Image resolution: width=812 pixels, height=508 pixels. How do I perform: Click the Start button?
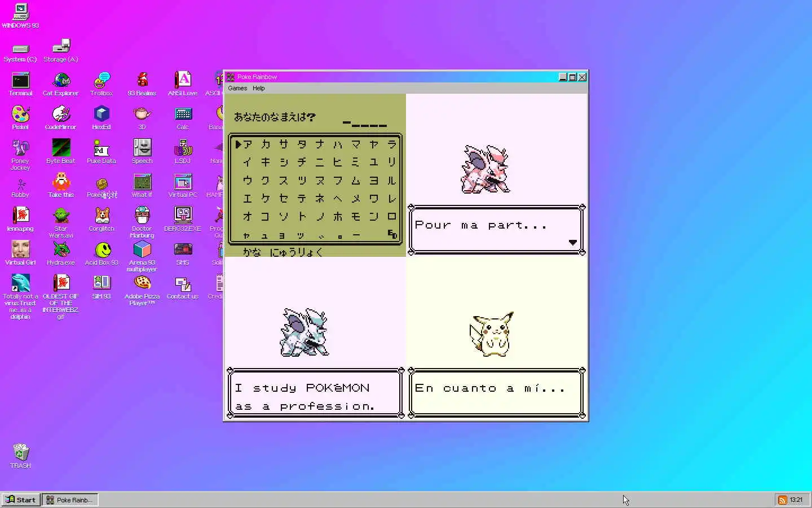20,500
